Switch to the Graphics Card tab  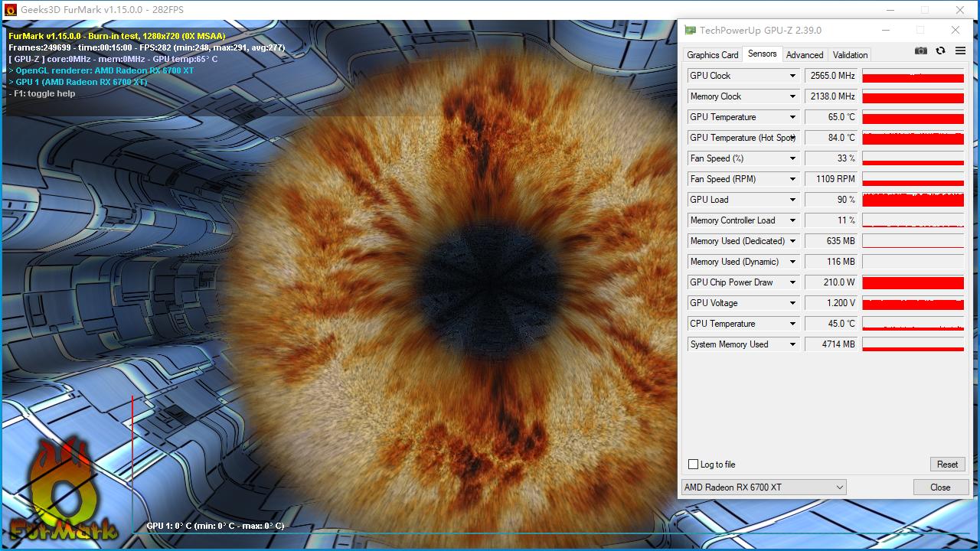tap(712, 55)
